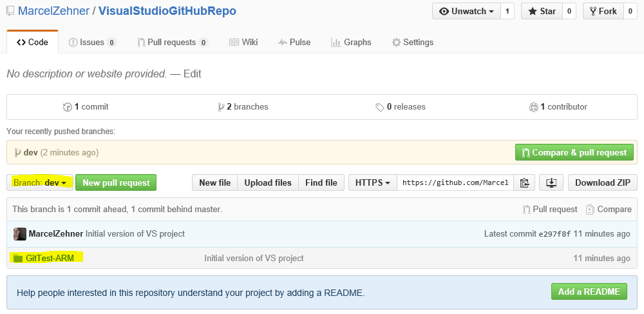Open the Settings tab
Screen dimensions: 644x314
point(412,43)
